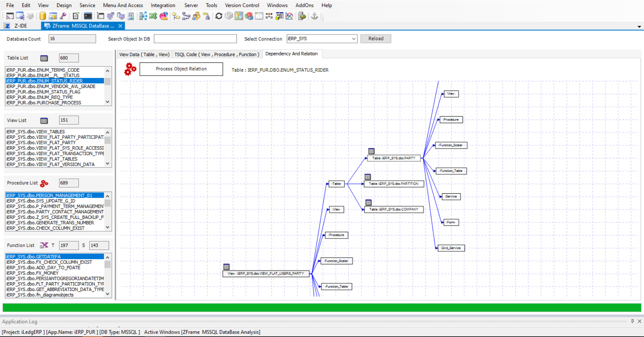This screenshot has width=644, height=337.
Task: Click the View List grid icon
Action: point(44,121)
